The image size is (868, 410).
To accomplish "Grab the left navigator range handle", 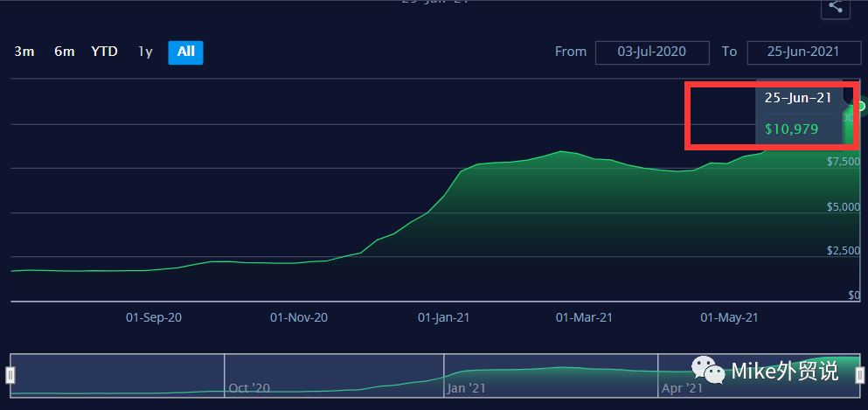I will click(x=10, y=375).
